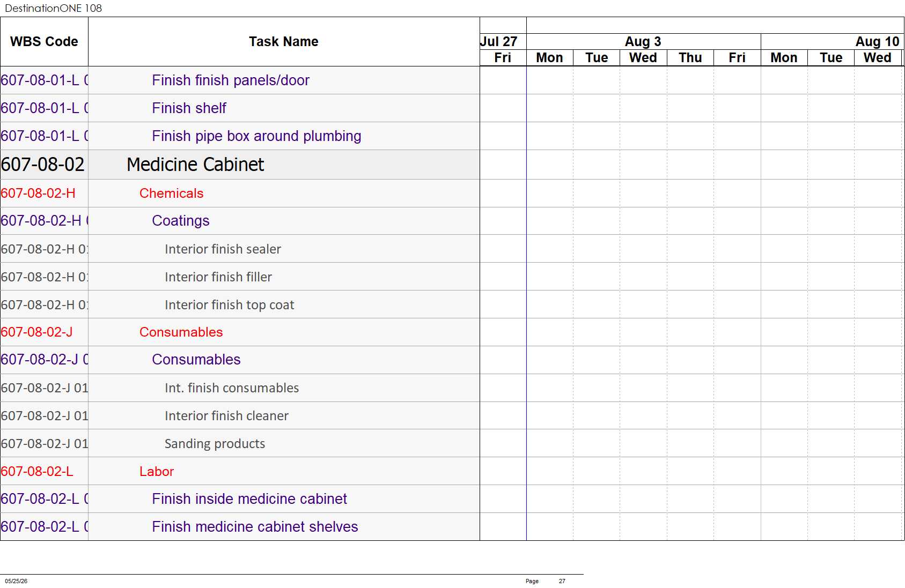Select Interior finish filler task

pos(218,277)
